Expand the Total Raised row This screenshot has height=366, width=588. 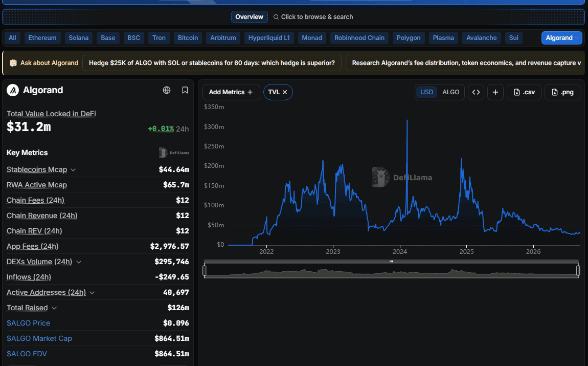(x=54, y=308)
